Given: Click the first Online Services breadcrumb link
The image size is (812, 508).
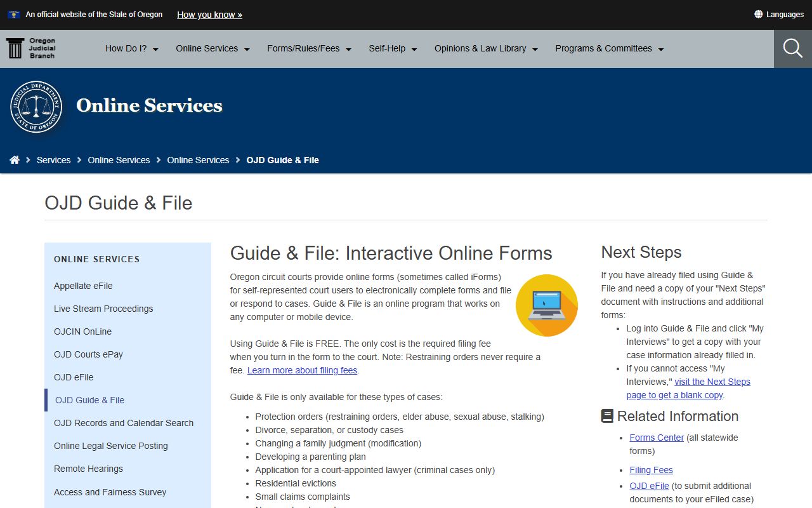Looking at the screenshot, I should (x=119, y=160).
